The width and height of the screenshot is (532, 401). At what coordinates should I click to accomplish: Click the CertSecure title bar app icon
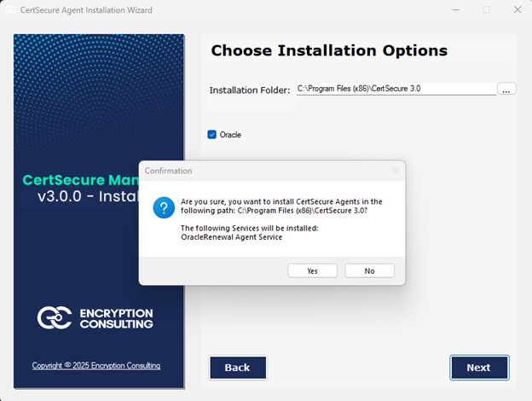pos(10,10)
